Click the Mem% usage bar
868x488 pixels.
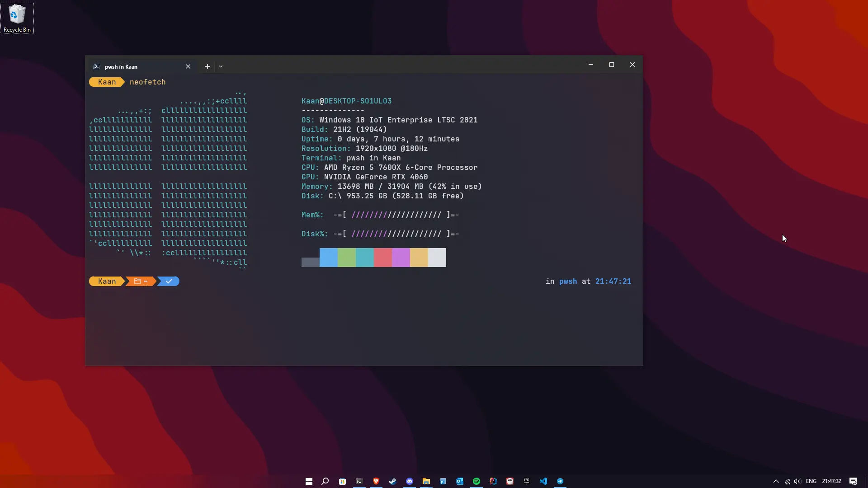coord(396,215)
